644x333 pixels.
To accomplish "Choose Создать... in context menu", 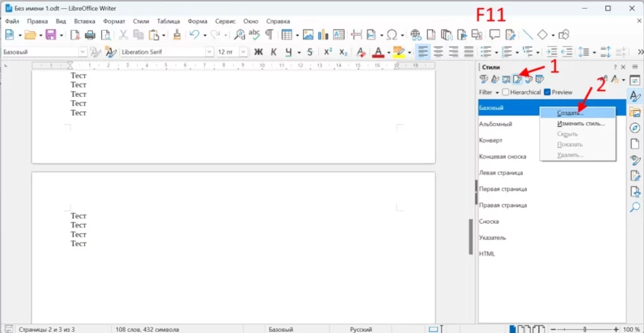I will click(x=577, y=112).
